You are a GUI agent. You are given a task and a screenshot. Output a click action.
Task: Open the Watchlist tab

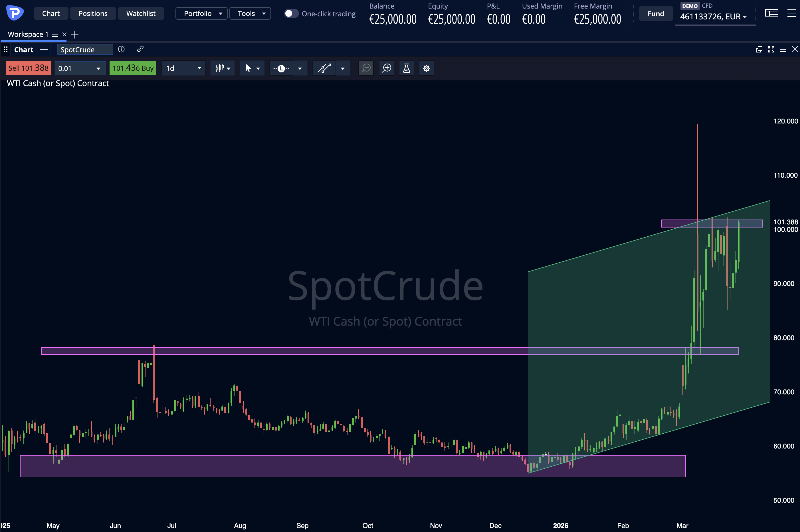[141, 14]
